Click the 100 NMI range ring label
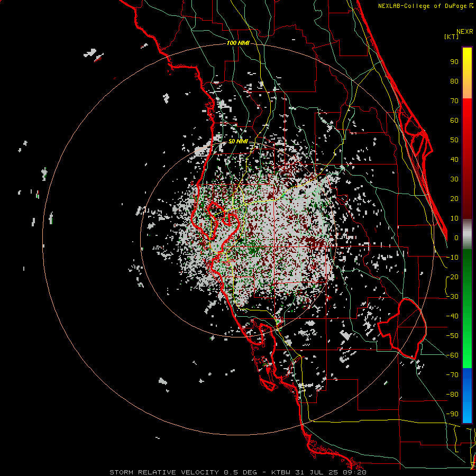476x476 pixels. (238, 43)
